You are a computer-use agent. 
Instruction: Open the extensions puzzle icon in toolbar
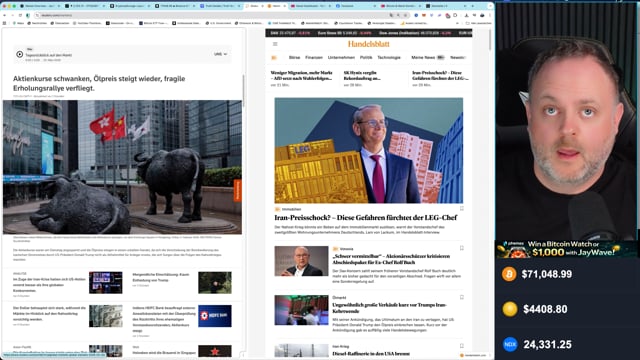456,15
